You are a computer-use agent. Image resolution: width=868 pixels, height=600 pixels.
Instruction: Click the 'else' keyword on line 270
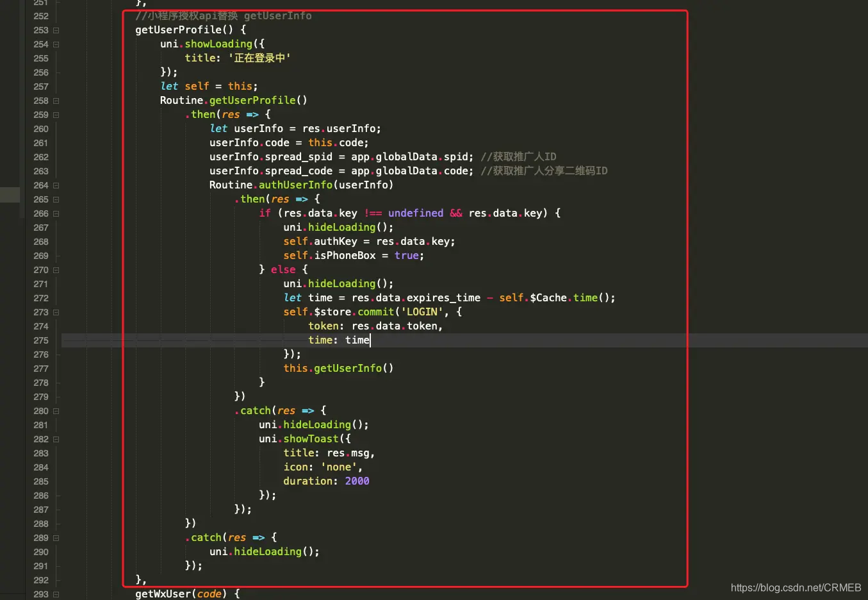[x=283, y=269]
